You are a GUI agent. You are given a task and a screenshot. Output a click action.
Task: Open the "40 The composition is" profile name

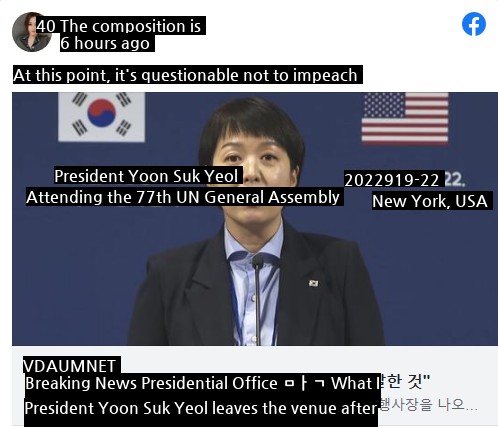click(121, 26)
